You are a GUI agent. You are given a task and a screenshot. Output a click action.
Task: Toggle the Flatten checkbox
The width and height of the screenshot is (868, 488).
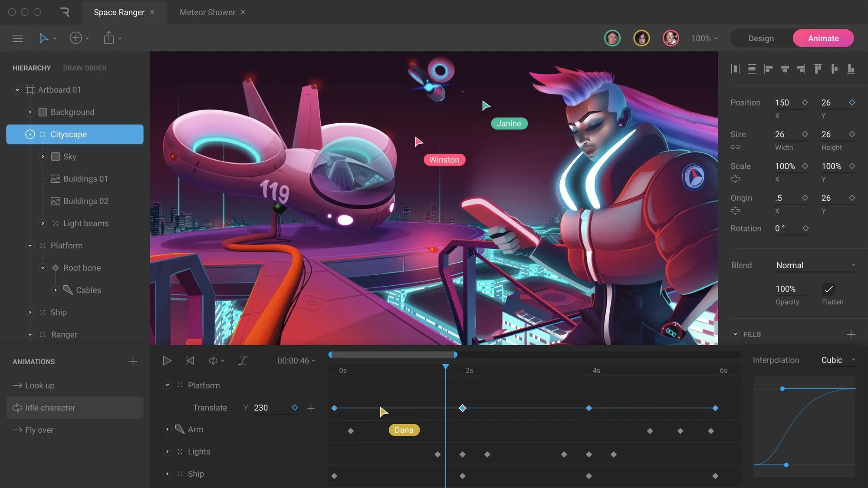[x=828, y=289]
